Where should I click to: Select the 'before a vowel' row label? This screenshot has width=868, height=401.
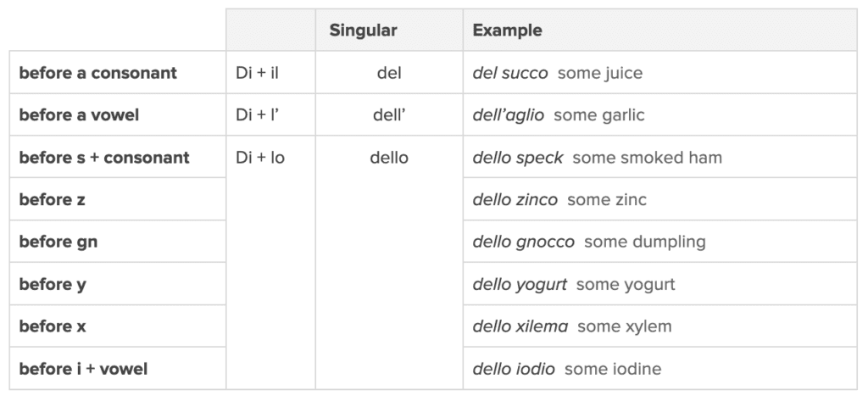(x=79, y=115)
